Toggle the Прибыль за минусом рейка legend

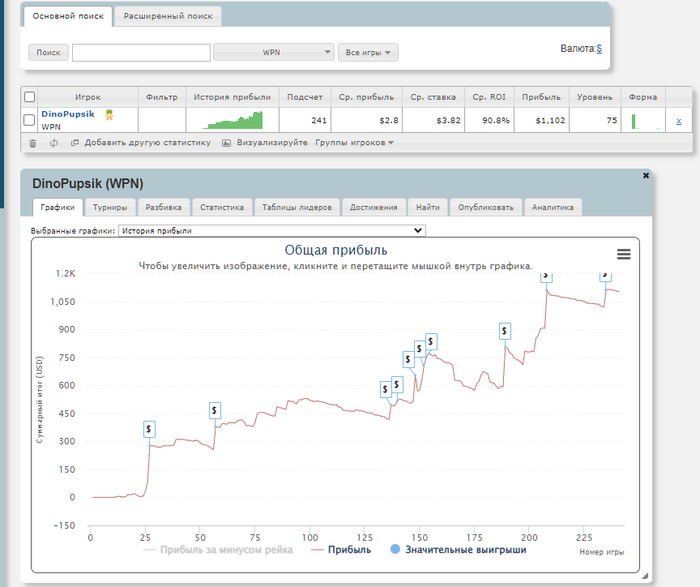[218, 550]
